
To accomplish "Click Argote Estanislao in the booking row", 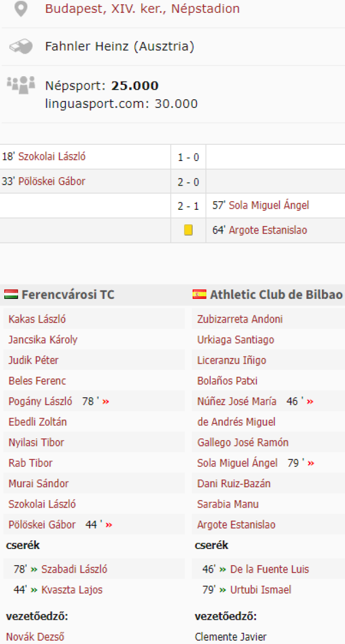I will (x=268, y=230).
